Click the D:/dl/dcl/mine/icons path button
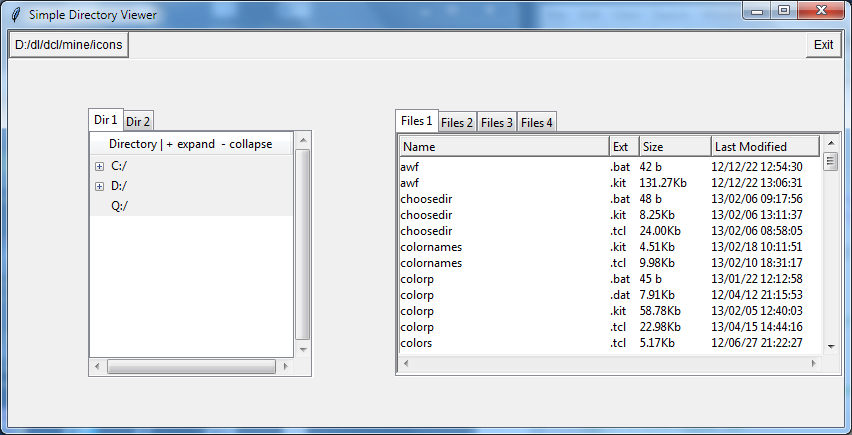 pyautogui.click(x=69, y=45)
